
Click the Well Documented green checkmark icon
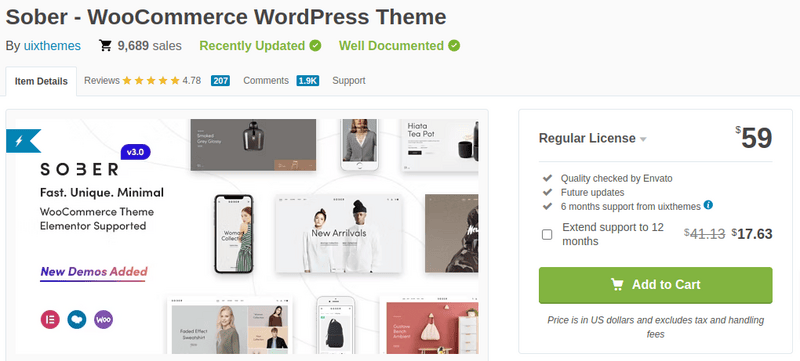click(x=454, y=46)
